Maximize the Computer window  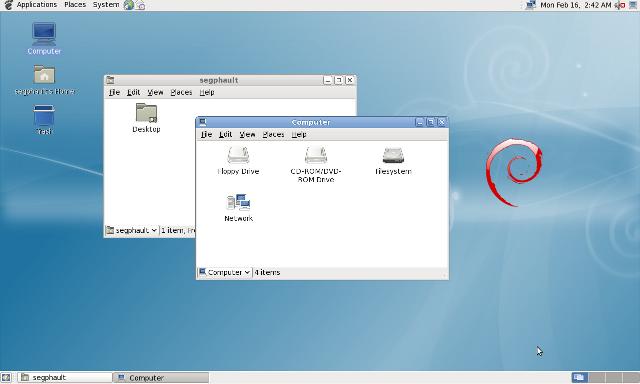[431, 122]
